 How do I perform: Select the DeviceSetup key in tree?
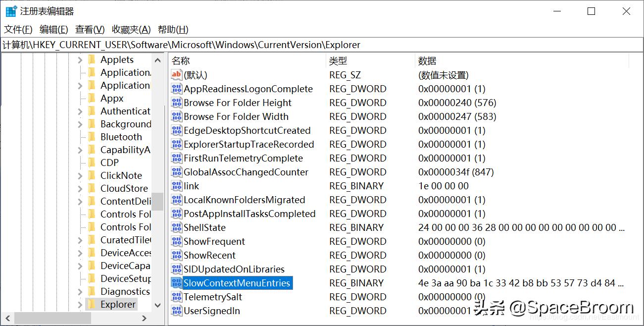point(126,278)
